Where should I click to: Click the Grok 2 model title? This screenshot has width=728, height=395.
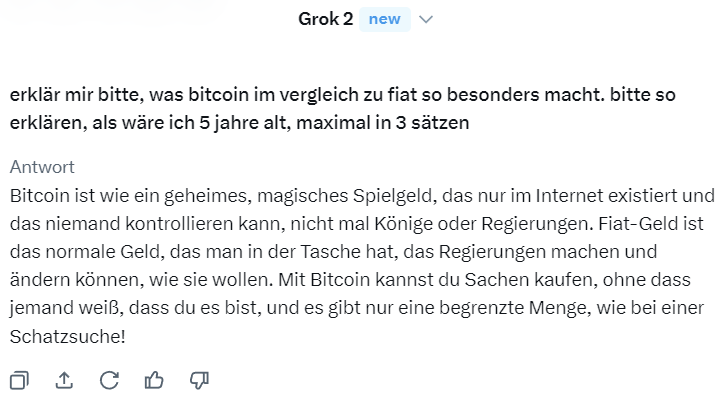pos(325,19)
